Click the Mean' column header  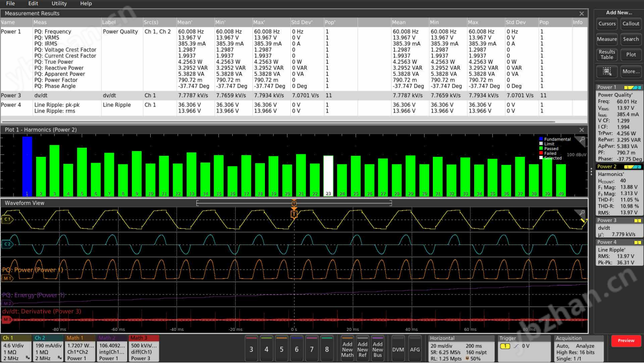point(196,23)
